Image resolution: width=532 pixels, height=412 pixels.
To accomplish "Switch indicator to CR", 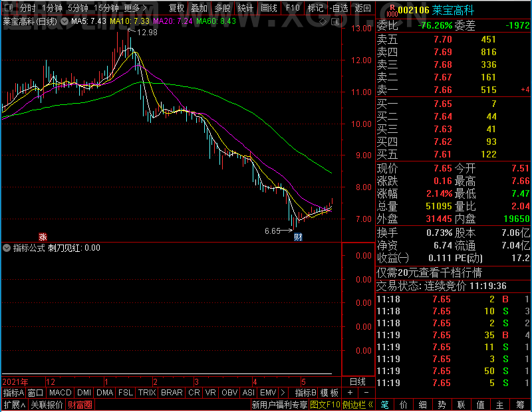I will click(194, 393).
